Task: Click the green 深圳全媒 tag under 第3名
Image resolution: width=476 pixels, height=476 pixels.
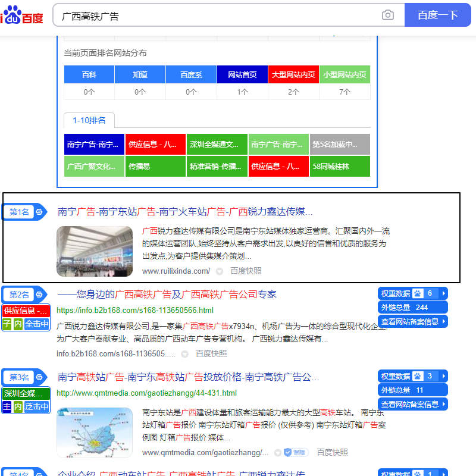Action: click(26, 393)
